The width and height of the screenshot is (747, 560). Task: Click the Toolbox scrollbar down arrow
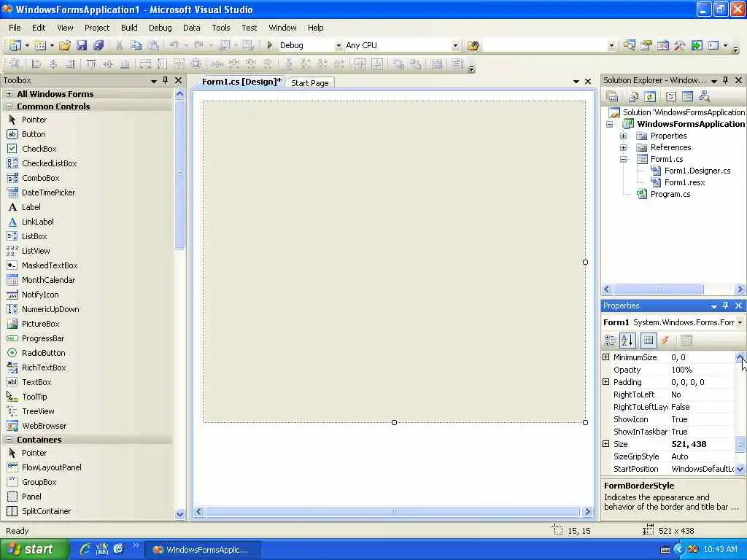pos(179,514)
